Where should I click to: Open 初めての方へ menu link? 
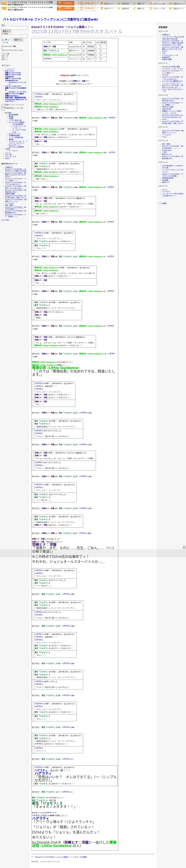tap(10, 71)
